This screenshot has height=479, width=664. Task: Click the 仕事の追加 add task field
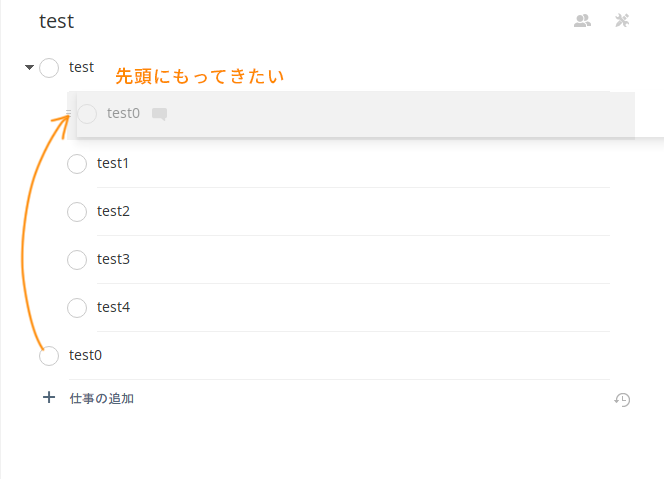[x=102, y=399]
